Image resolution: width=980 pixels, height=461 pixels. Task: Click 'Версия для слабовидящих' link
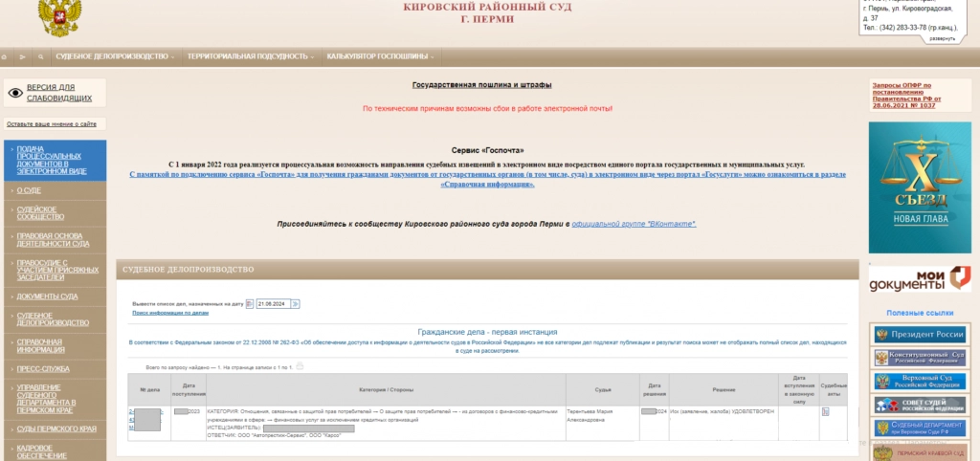pos(58,93)
